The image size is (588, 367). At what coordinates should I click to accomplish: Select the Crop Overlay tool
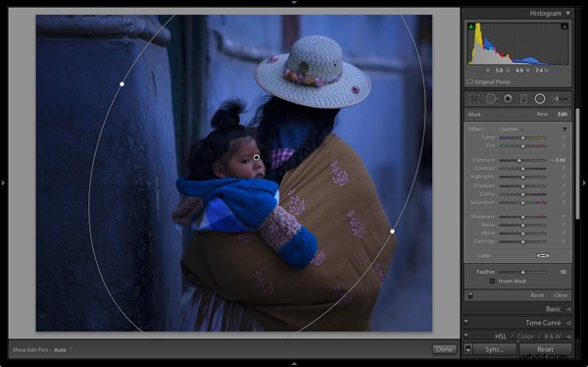[x=474, y=99]
